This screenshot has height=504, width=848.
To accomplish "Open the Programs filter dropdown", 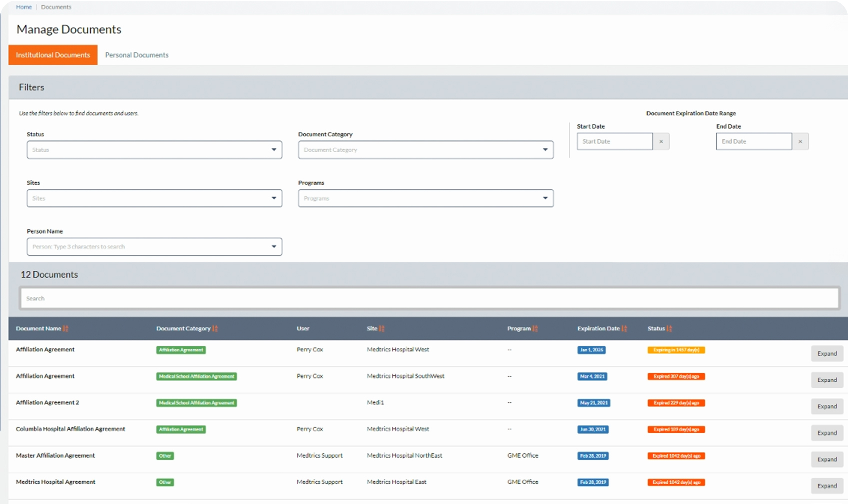I will pyautogui.click(x=425, y=198).
